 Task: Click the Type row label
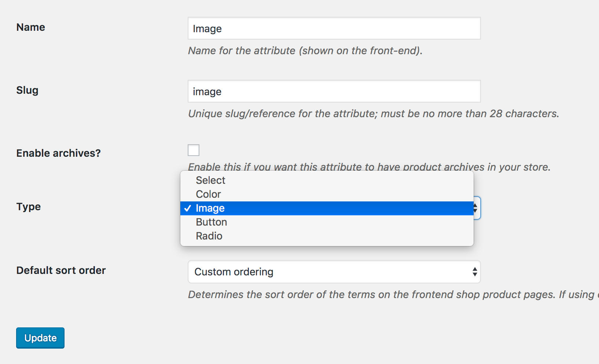[28, 207]
